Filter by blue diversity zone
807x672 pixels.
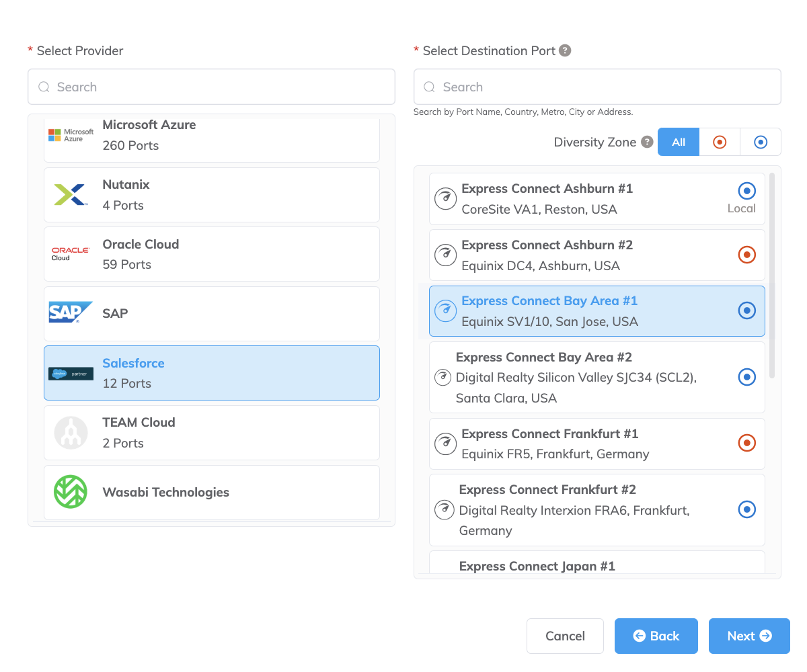(761, 142)
